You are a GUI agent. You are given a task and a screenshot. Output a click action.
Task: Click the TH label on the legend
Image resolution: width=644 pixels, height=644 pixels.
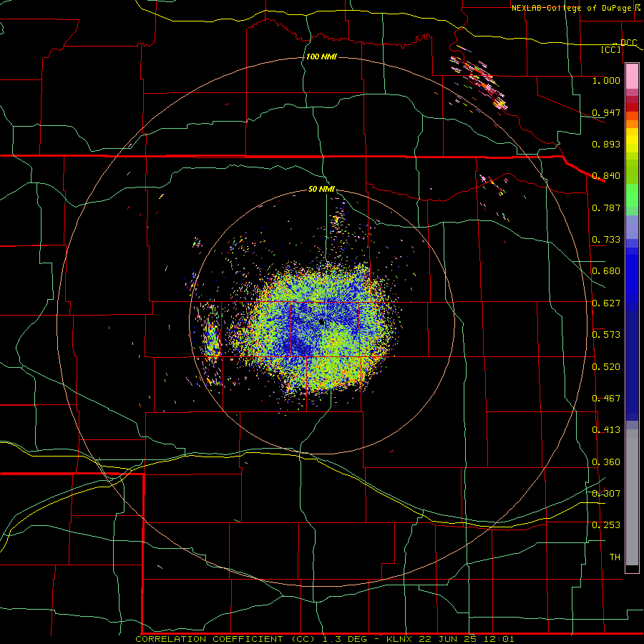tap(615, 557)
